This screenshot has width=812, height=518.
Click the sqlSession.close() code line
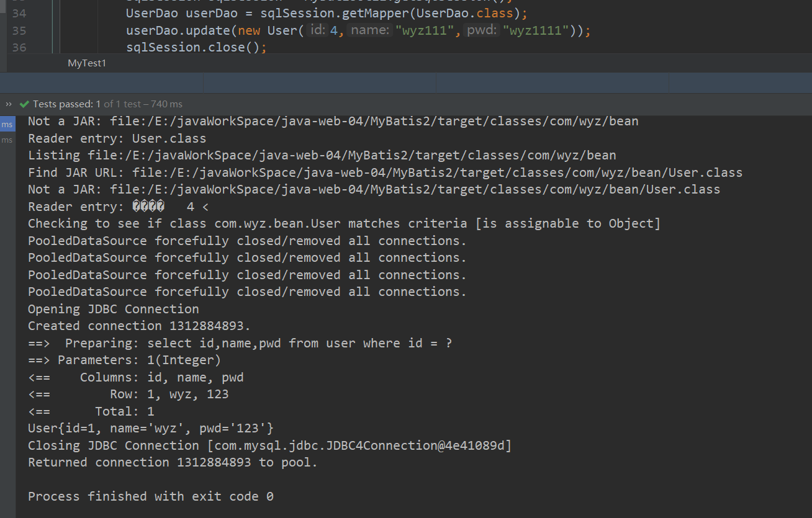(x=196, y=47)
